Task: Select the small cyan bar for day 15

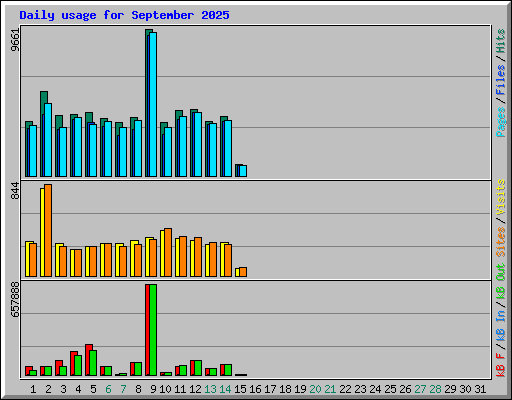Action: click(243, 171)
